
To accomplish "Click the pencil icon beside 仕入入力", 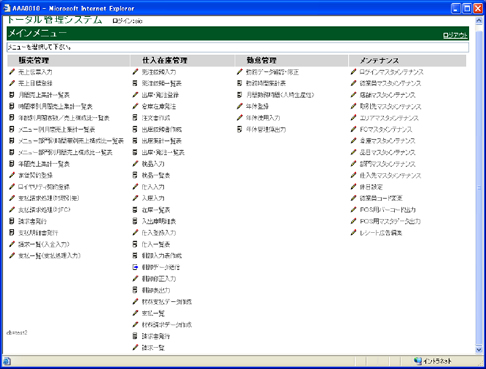I will tap(135, 187).
